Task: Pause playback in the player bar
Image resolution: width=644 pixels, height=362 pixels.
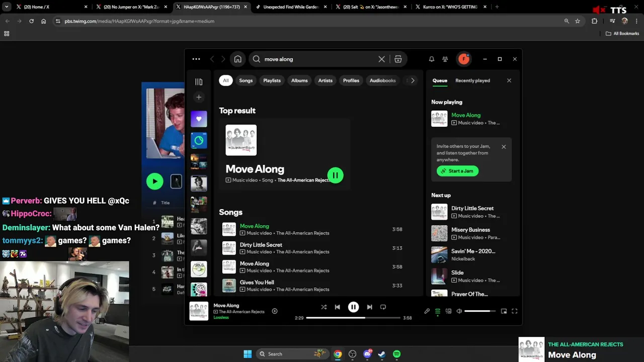Action: point(354,307)
